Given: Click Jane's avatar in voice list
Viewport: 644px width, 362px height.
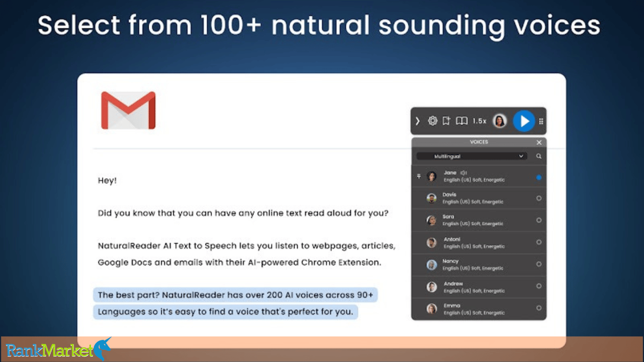Looking at the screenshot, I should (x=431, y=176).
